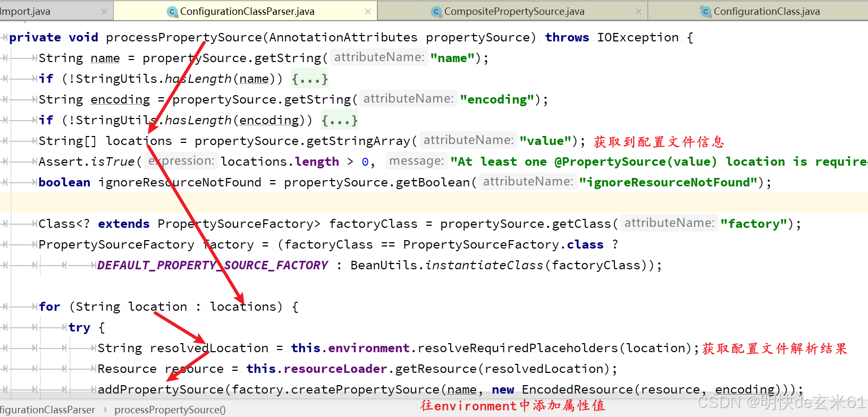Click the ConfigurationClassParser.java class file icon

point(172,11)
